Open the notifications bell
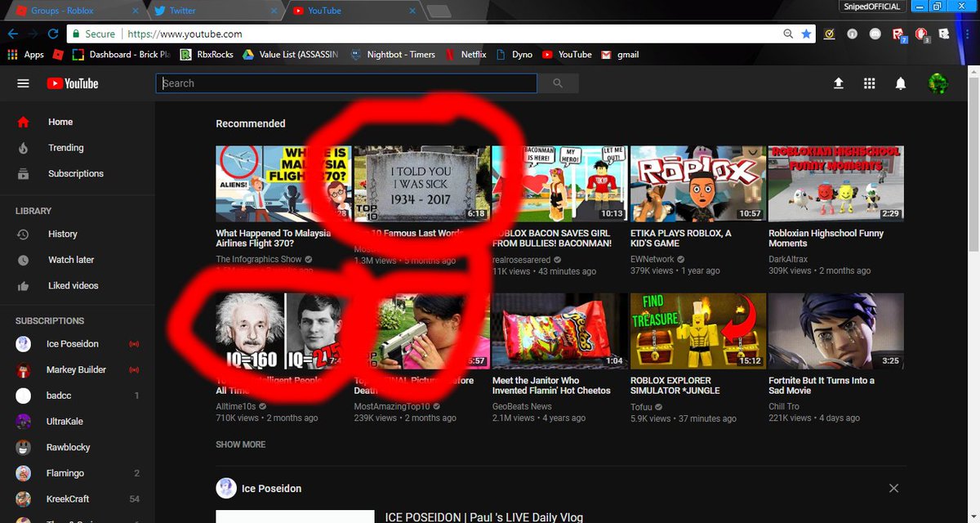The height and width of the screenshot is (523, 980). pyautogui.click(x=901, y=83)
